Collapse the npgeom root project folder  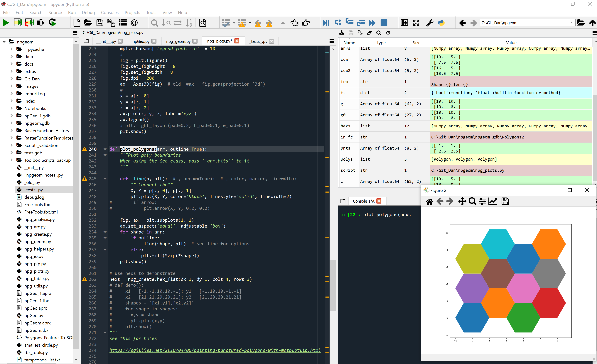point(4,42)
